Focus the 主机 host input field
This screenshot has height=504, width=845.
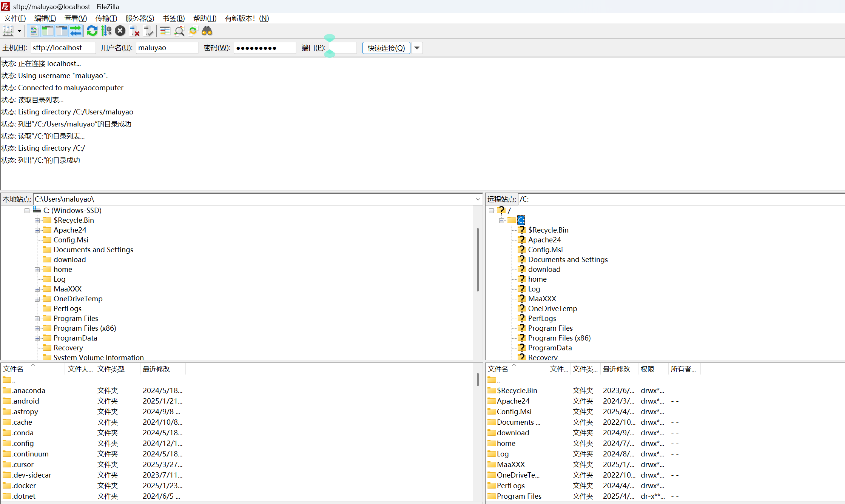click(63, 48)
